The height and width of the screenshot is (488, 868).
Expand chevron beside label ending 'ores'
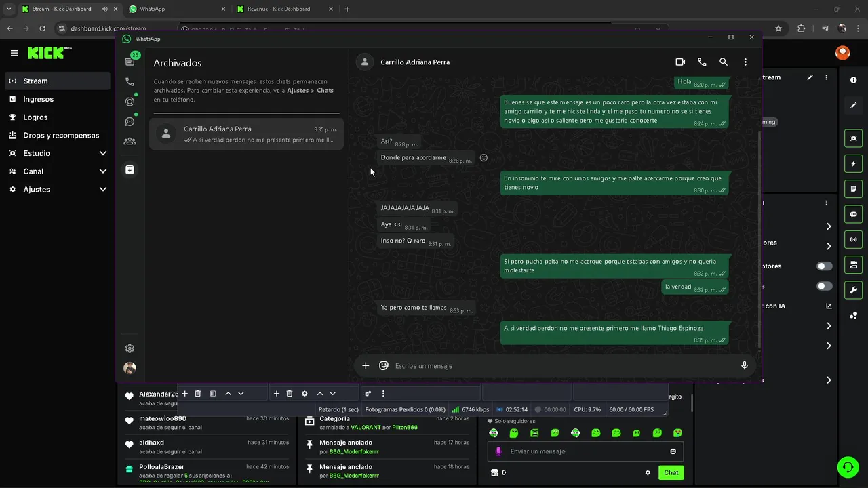[829, 246]
